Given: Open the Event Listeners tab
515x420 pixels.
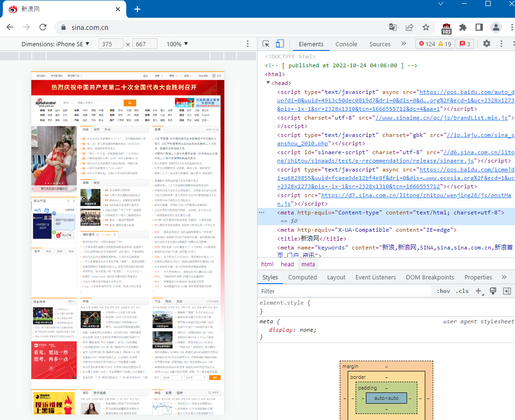Looking at the screenshot, I should pos(375,278).
